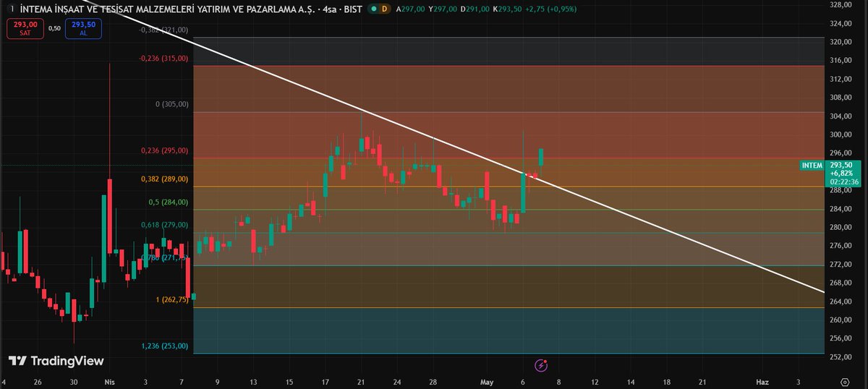Click 328,00 on the price axis
This screenshot has height=389, width=868.
pyautogui.click(x=841, y=4)
